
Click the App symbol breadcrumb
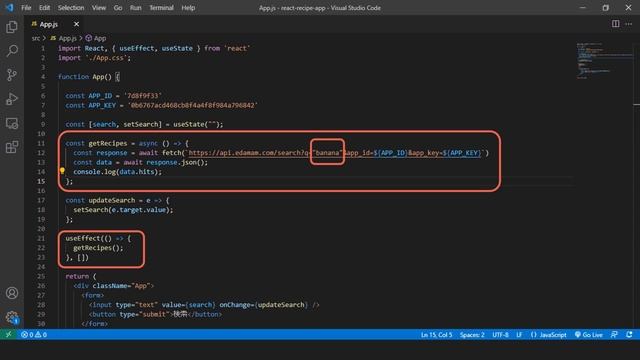point(96,38)
